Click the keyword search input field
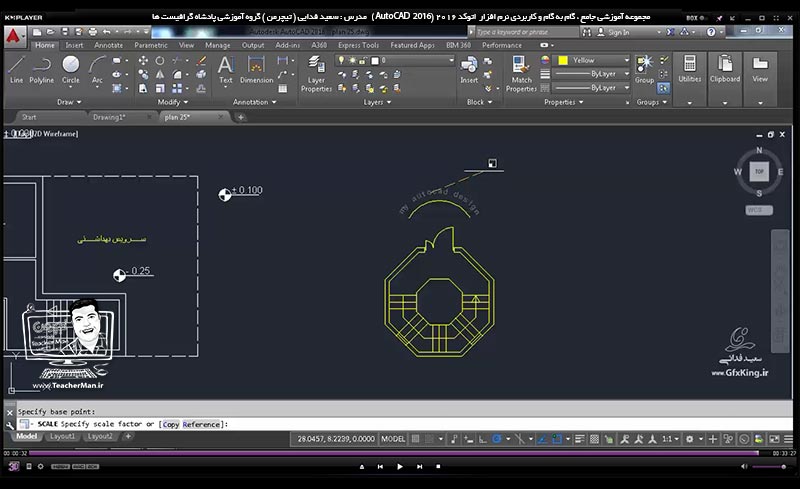This screenshot has width=800, height=489. (527, 32)
